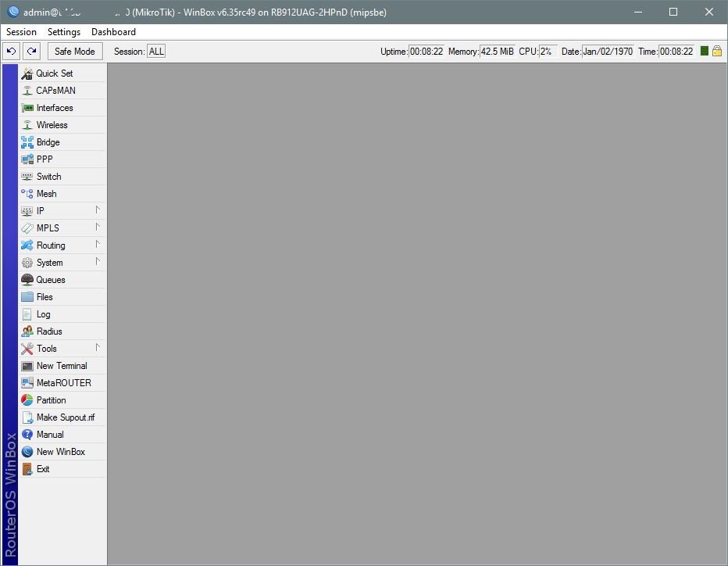Image resolution: width=728 pixels, height=566 pixels.
Task: Click the Session ALL field
Action: (156, 51)
